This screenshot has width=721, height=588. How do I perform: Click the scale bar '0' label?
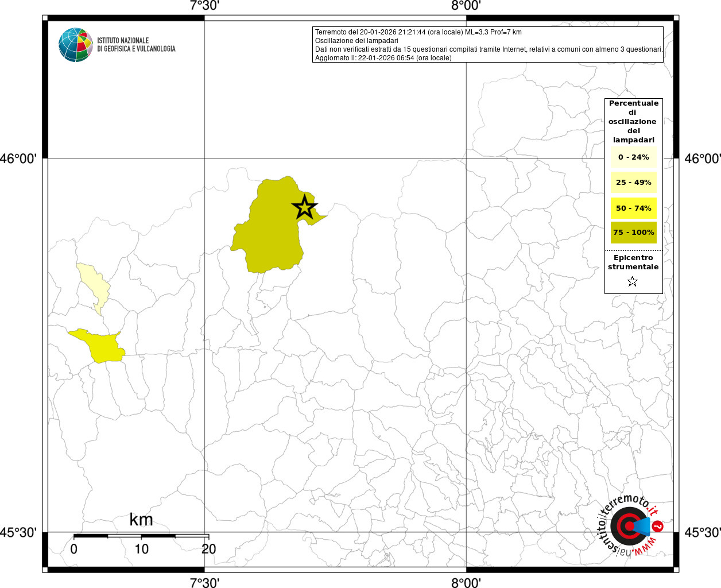[x=74, y=549]
